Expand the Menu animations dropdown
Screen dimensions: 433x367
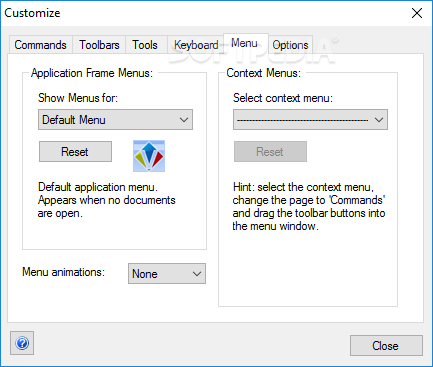[167, 274]
